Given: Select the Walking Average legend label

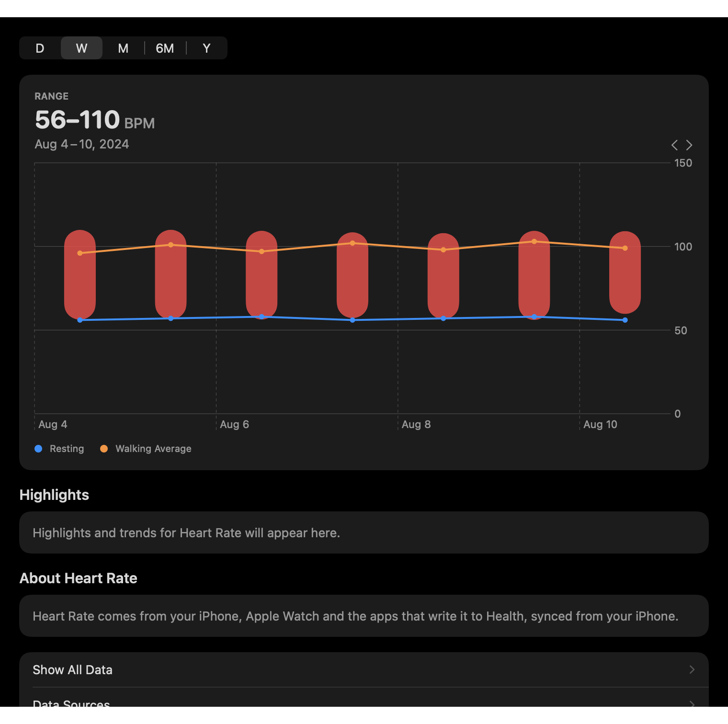Looking at the screenshot, I should 153,449.
